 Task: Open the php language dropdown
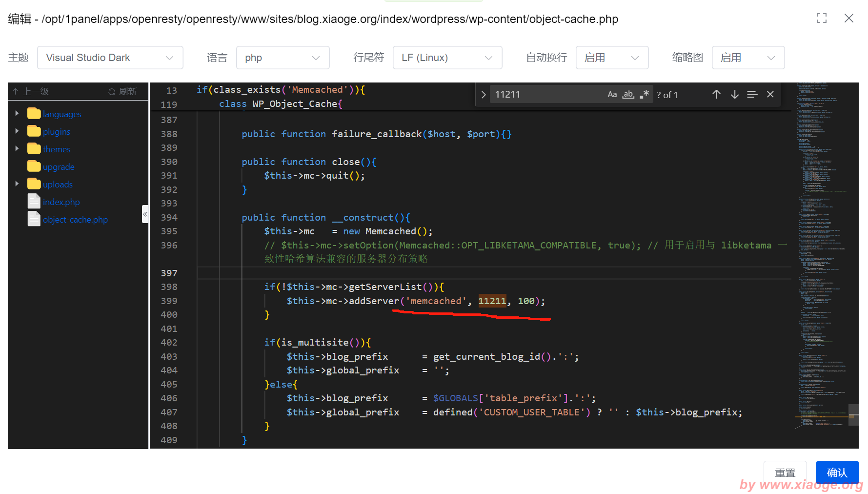click(283, 58)
